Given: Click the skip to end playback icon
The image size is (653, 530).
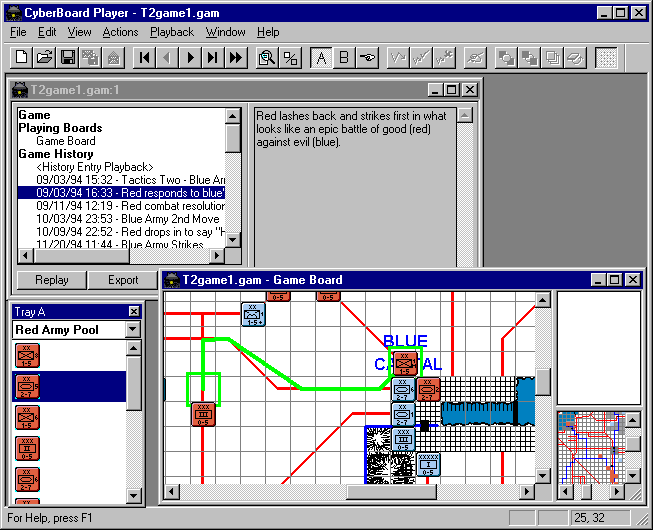Looking at the screenshot, I should click(x=213, y=57).
